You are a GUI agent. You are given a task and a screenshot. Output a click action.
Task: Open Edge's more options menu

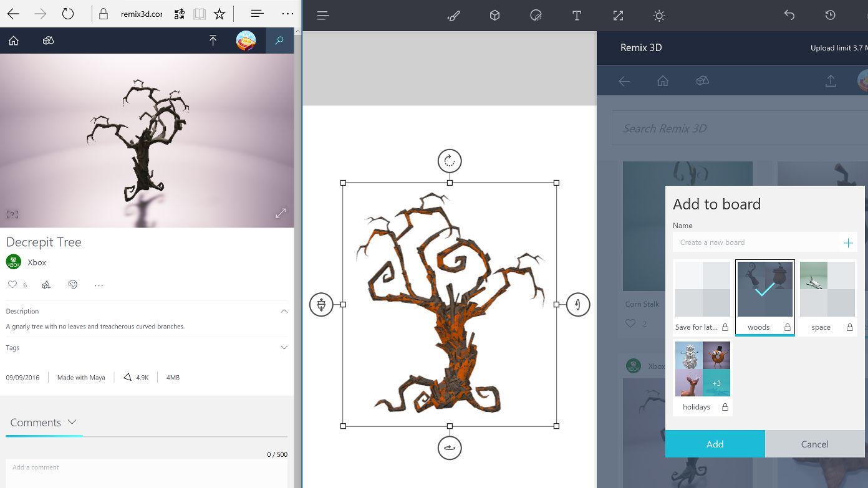[287, 13]
